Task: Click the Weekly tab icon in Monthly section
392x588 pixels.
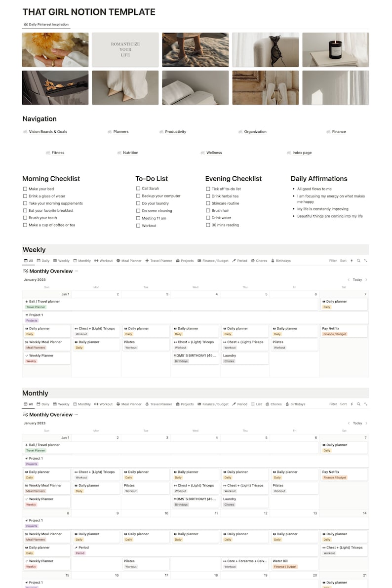Action: point(55,404)
